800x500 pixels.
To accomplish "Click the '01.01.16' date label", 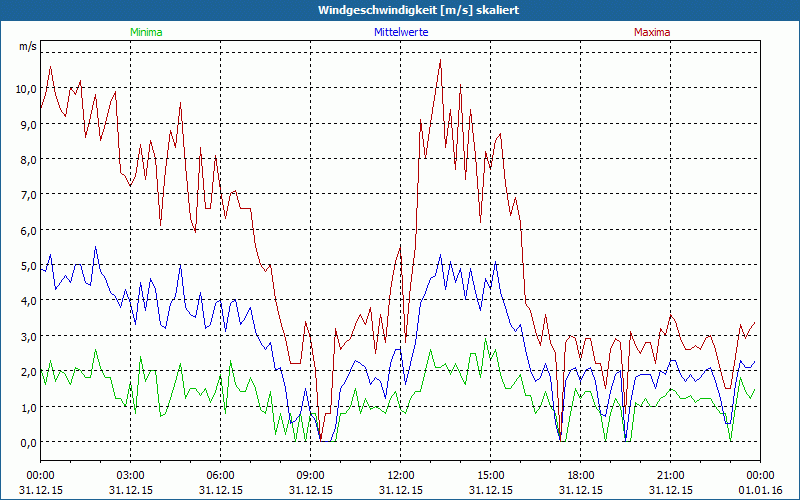I will [760, 490].
